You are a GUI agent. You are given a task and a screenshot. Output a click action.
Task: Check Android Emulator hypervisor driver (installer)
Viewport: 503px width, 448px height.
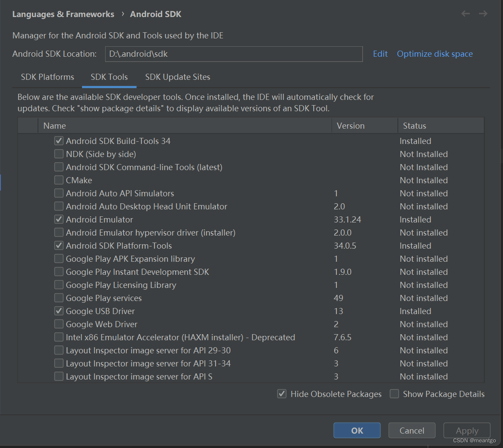pyautogui.click(x=59, y=233)
